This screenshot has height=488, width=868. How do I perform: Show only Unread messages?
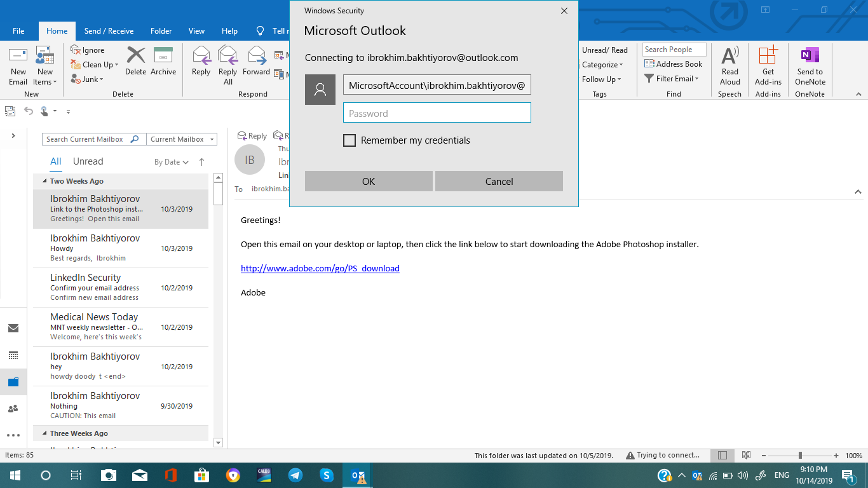[x=88, y=161]
